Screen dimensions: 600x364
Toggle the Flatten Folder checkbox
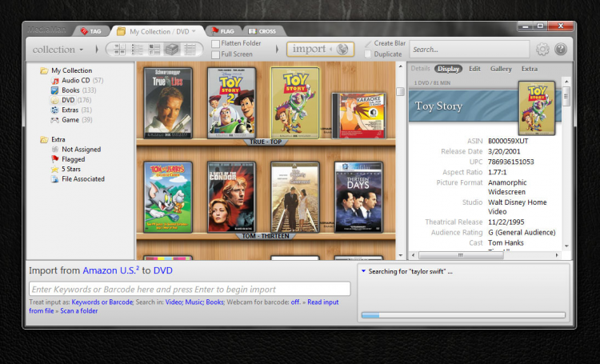(x=215, y=44)
